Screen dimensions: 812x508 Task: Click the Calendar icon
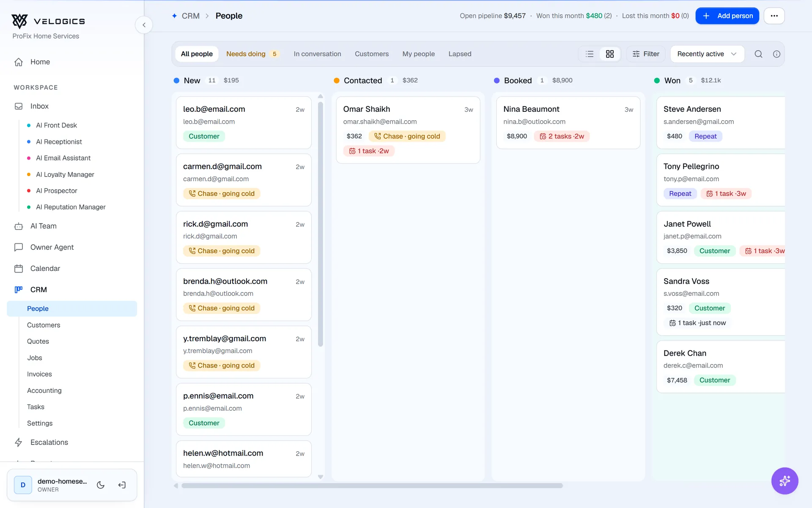click(x=19, y=268)
